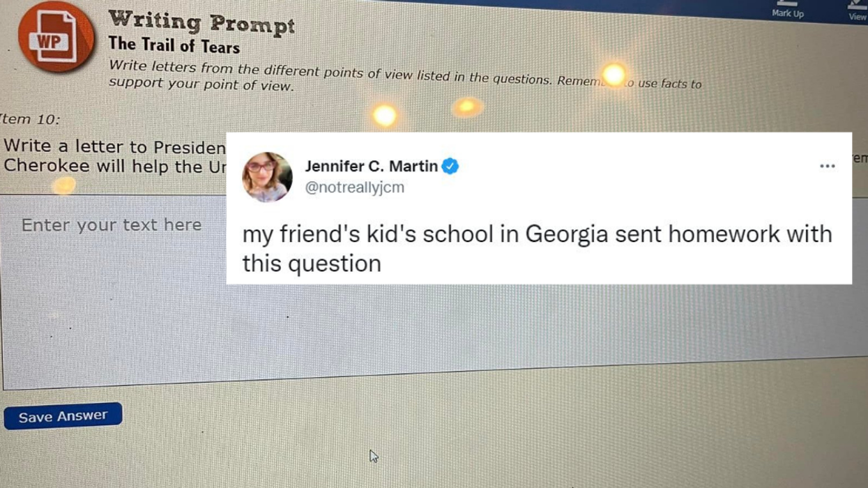Click the 'this question' line of the tweet
Screen dimensions: 868x488
(312, 264)
